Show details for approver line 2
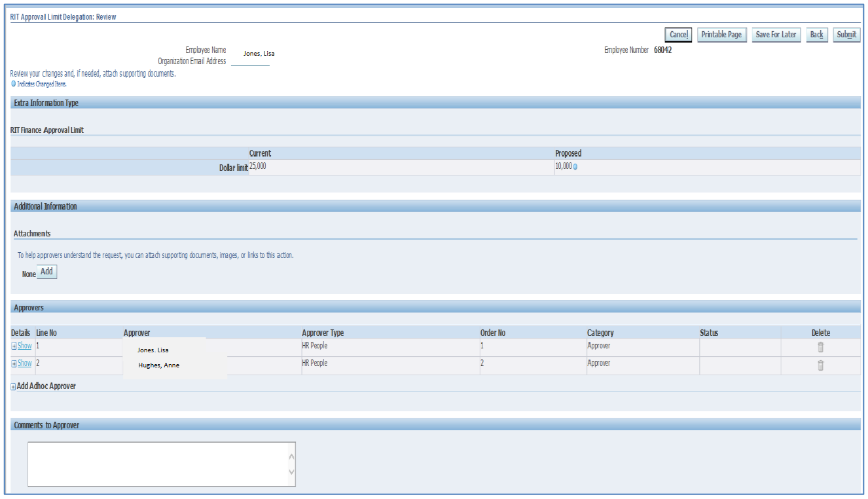This screenshot has height=499, width=868. (24, 363)
